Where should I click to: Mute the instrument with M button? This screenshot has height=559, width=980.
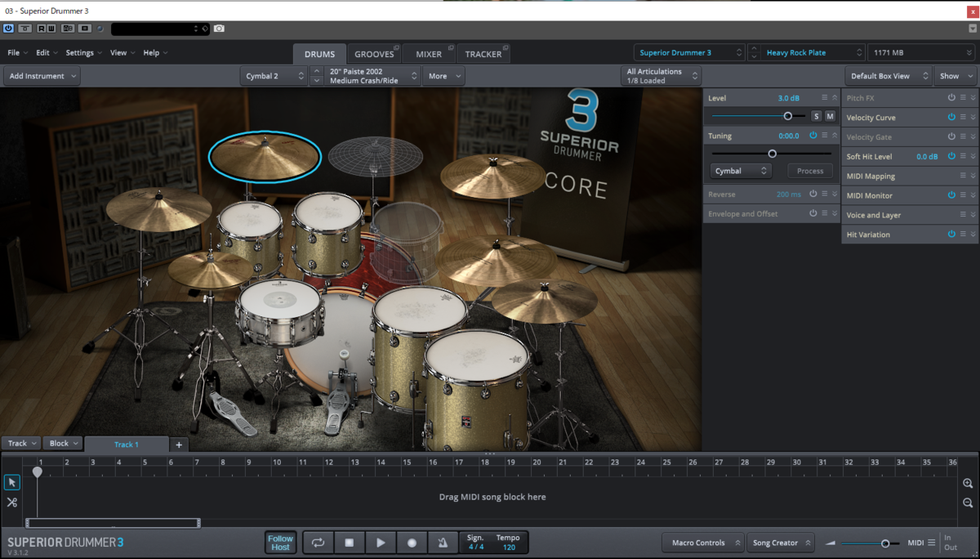830,116
